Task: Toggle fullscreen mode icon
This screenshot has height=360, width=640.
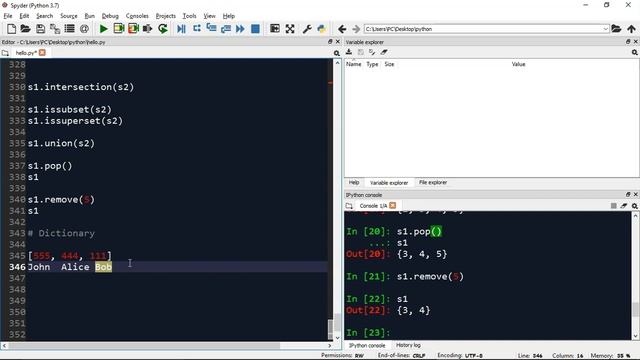Action: [290, 29]
